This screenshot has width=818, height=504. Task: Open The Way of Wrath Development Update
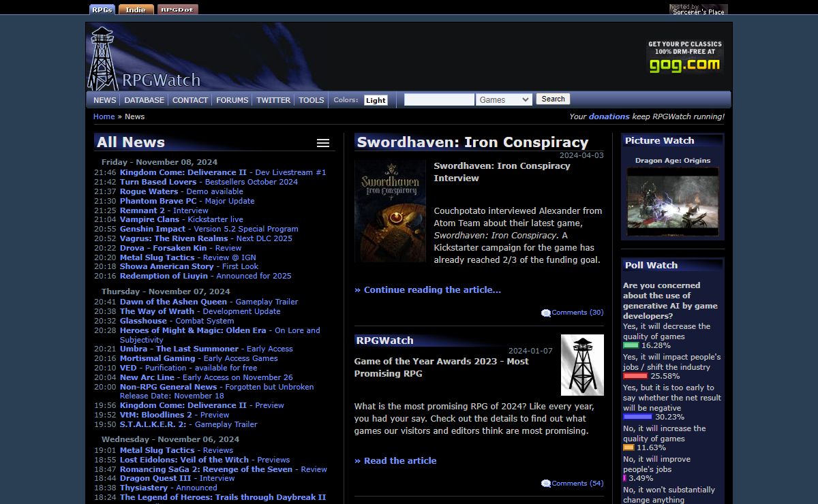pyautogui.click(x=200, y=311)
